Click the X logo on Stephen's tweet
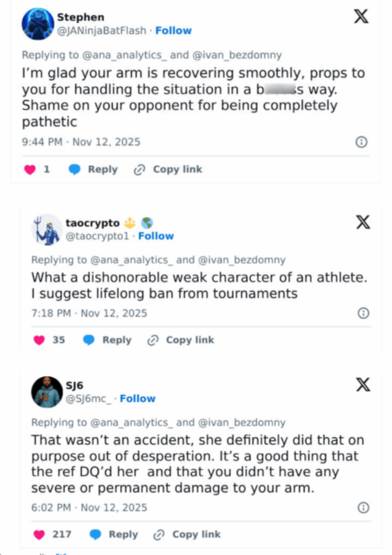The width and height of the screenshot is (392, 555). [362, 17]
